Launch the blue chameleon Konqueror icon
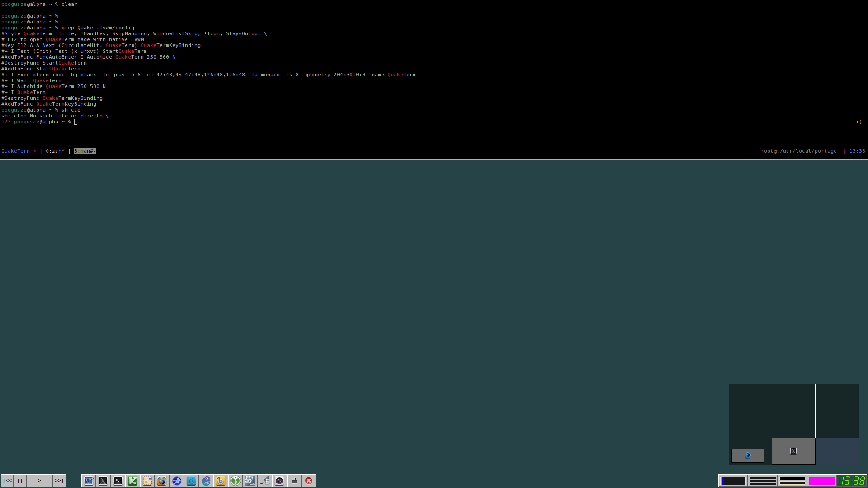The height and width of the screenshot is (488, 868). pyautogui.click(x=206, y=481)
